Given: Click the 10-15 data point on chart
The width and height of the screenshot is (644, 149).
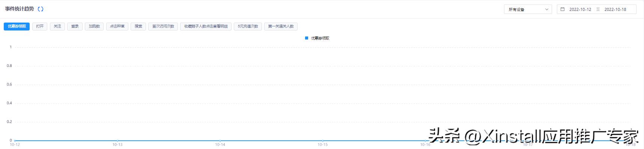Looking at the screenshot, I should (323, 141).
